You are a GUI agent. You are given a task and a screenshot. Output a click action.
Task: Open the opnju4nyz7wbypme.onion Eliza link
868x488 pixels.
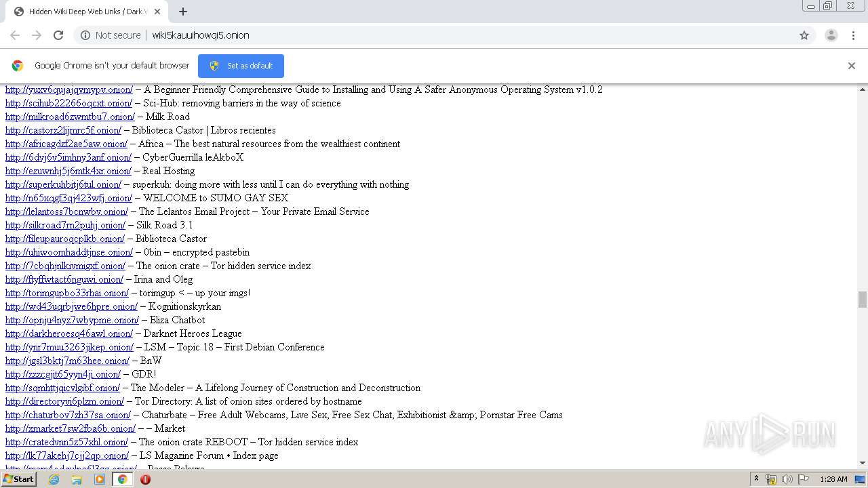pos(72,320)
